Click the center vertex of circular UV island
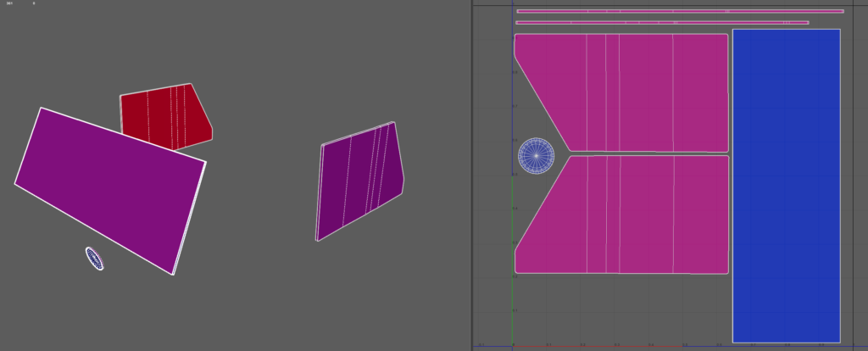Image resolution: width=868 pixels, height=351 pixels. pos(536,156)
